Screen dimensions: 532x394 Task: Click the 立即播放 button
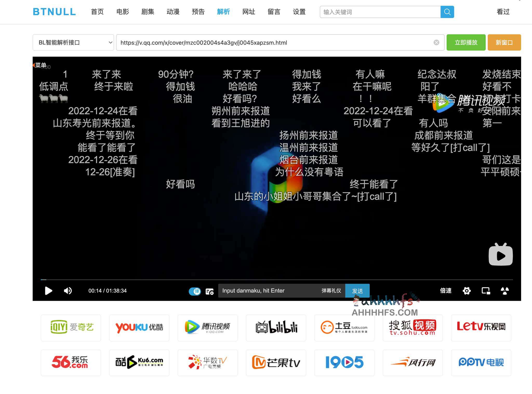click(x=466, y=42)
